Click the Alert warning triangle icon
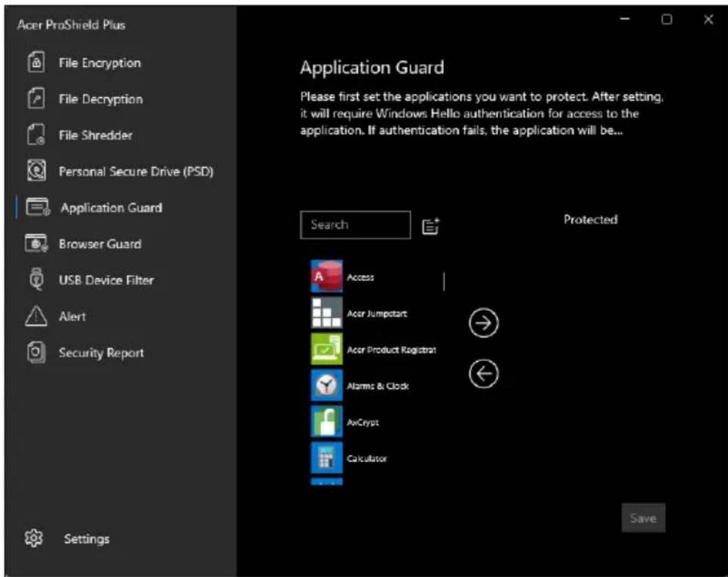Image resolution: width=728 pixels, height=577 pixels. coord(36,316)
